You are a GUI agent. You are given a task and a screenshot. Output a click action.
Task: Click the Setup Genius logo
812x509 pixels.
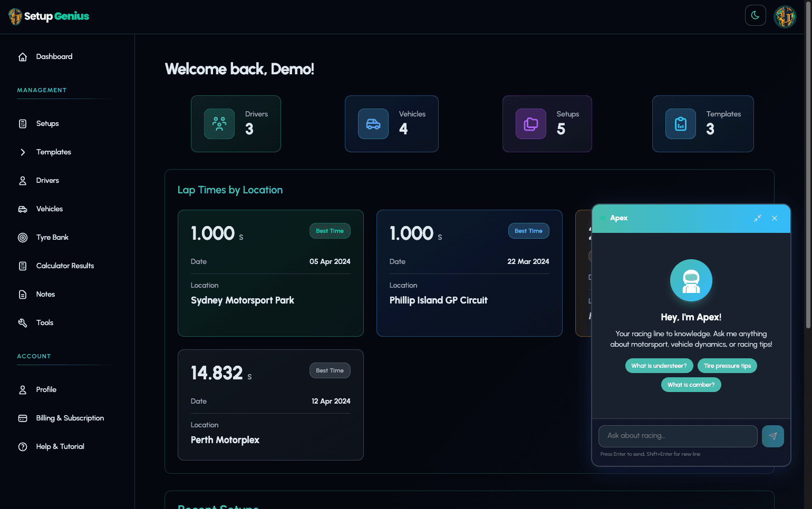[x=49, y=16]
